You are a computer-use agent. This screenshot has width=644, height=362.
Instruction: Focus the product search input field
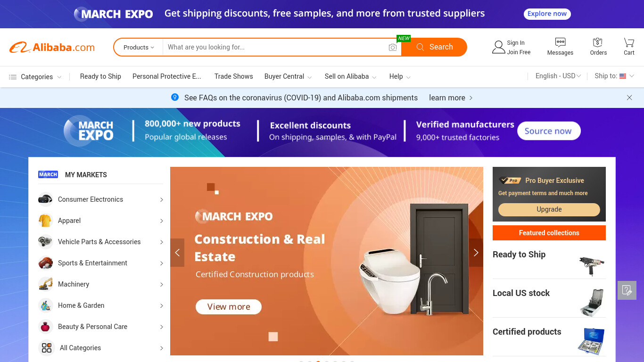click(276, 47)
